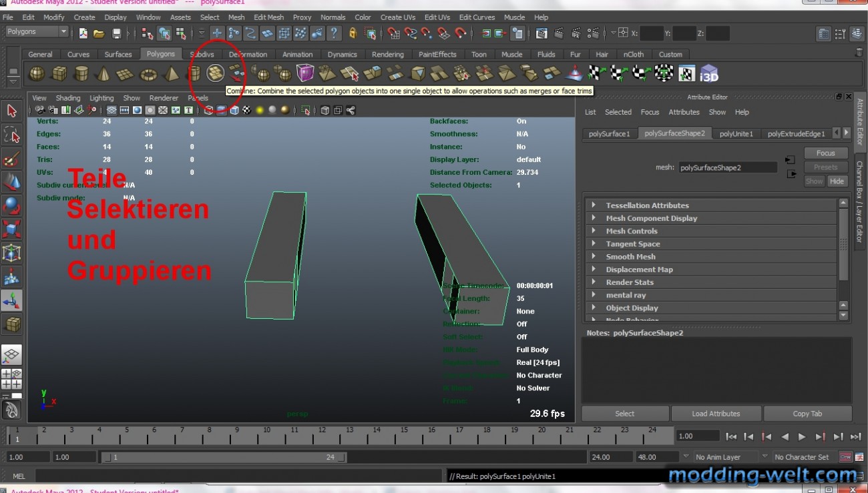Viewport: 868px width, 493px height.
Task: Create a polygon pyramid from the shelf
Action: [172, 73]
